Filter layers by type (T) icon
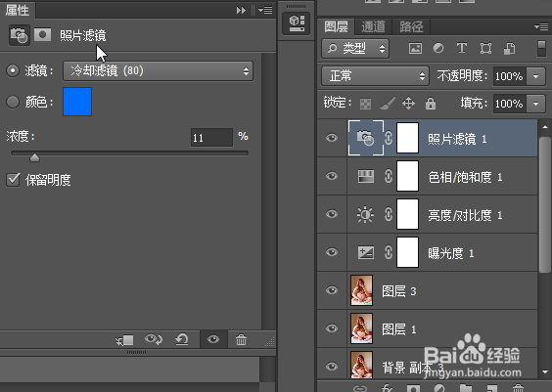552x392 pixels. (462, 48)
